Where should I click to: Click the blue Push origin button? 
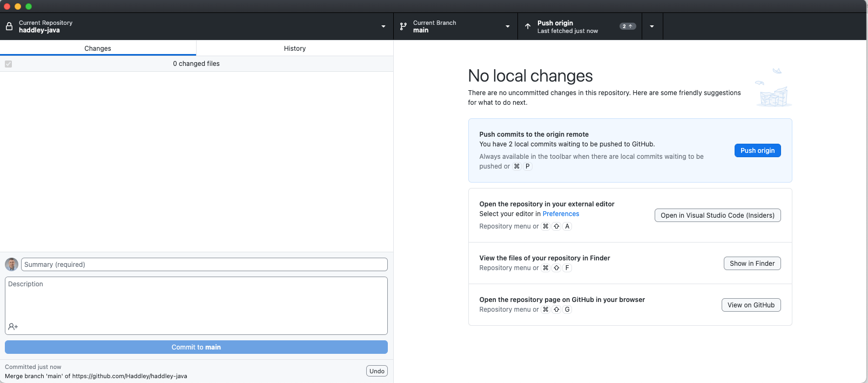click(x=757, y=151)
